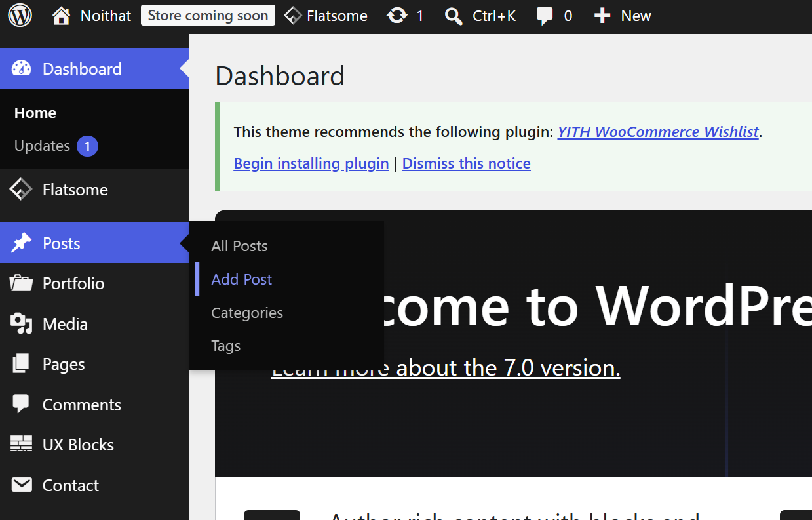Click the plus icon beside New
This screenshot has width=812, height=520.
(602, 16)
